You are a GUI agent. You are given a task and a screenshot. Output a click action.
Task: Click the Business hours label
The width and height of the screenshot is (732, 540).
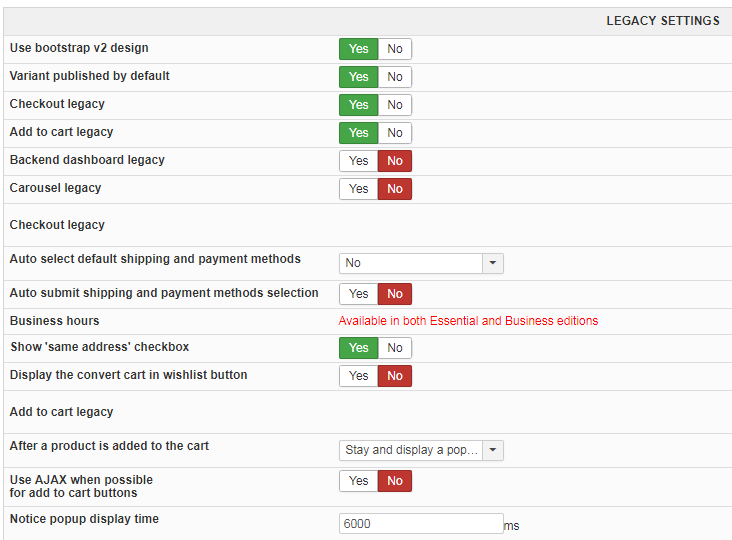coord(55,321)
